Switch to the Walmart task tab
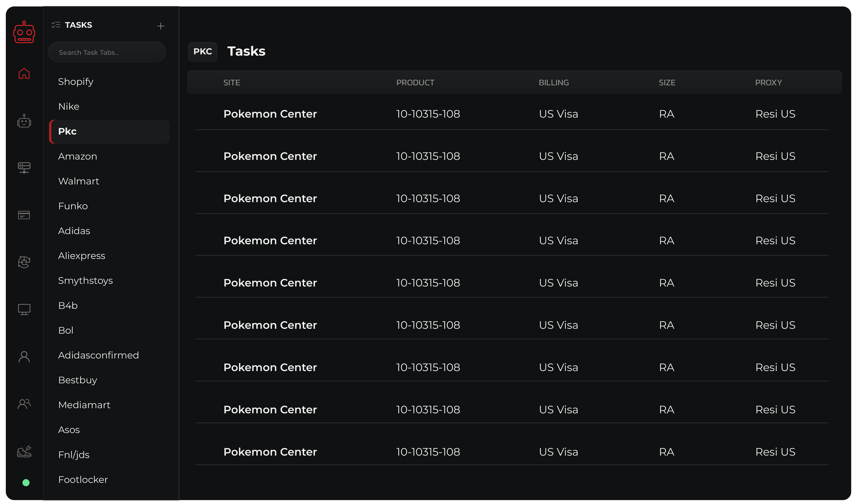This screenshot has height=504, width=856. (78, 181)
